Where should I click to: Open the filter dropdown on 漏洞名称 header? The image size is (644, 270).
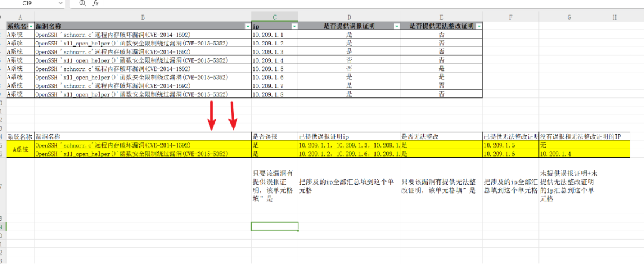[x=247, y=26]
